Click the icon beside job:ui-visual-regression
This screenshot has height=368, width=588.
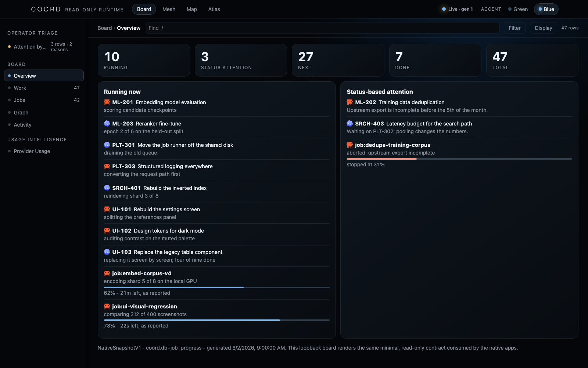[x=107, y=307]
